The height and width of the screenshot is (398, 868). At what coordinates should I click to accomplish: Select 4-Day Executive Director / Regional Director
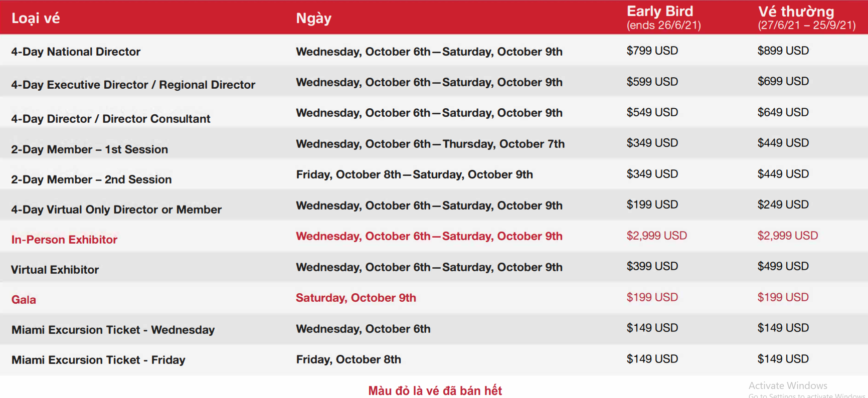tap(133, 85)
